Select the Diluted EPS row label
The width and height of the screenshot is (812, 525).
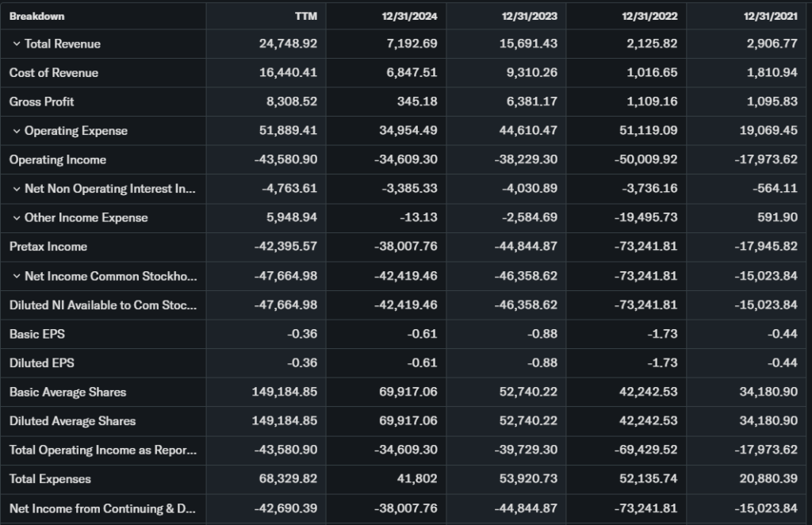[x=42, y=362]
